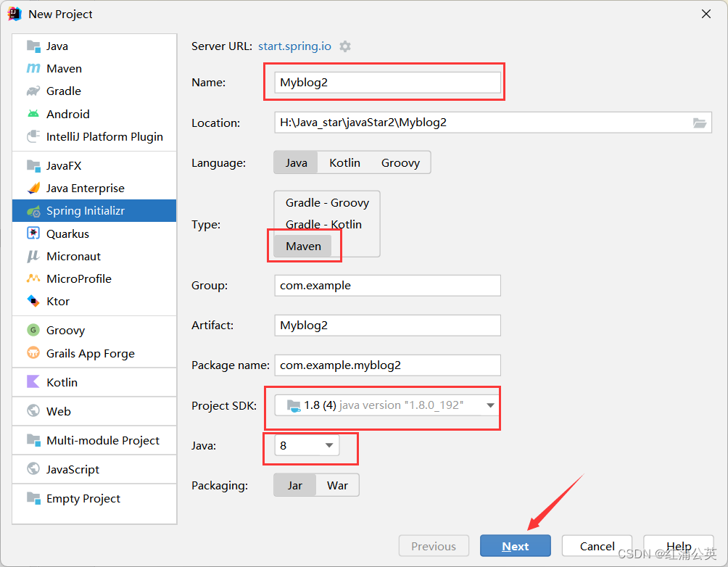Click the Android robot icon
Screen dimensions: 728x567
[x=33, y=114]
